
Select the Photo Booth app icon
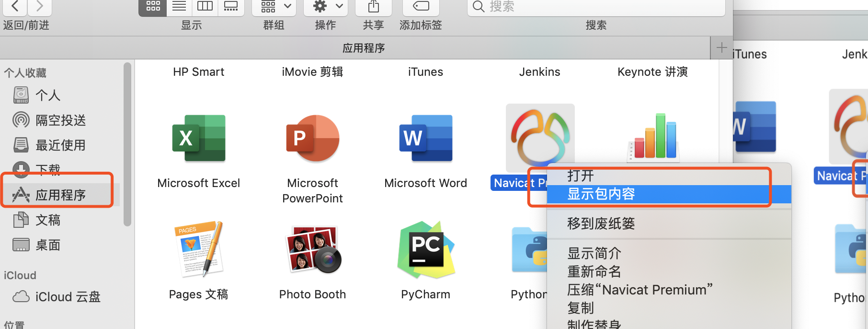click(x=313, y=249)
